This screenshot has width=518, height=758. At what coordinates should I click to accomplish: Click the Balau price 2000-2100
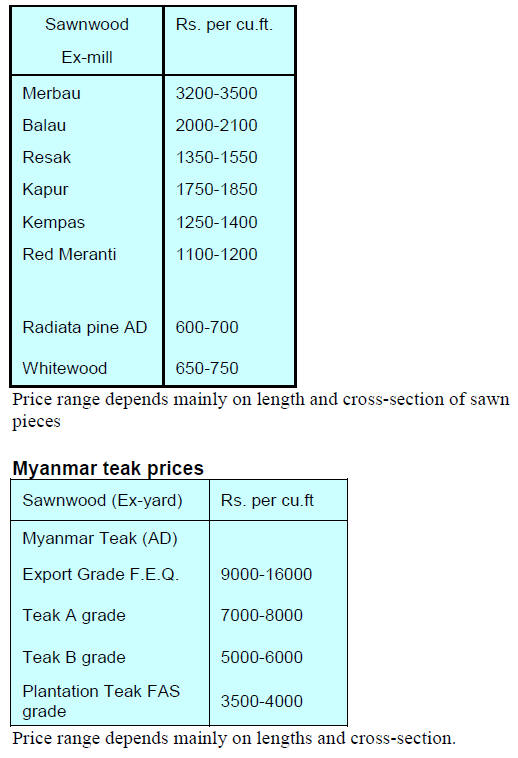pos(216,125)
